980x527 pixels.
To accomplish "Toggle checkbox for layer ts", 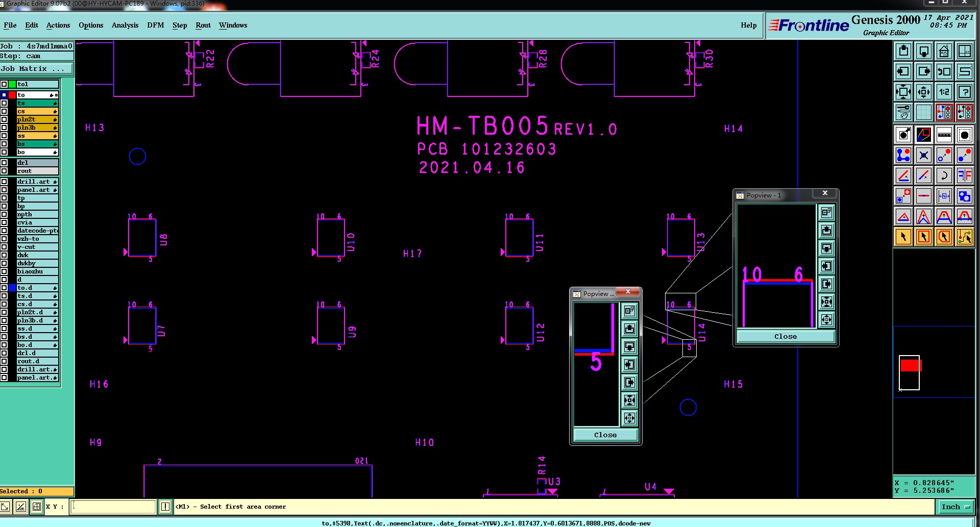I will pos(4,103).
